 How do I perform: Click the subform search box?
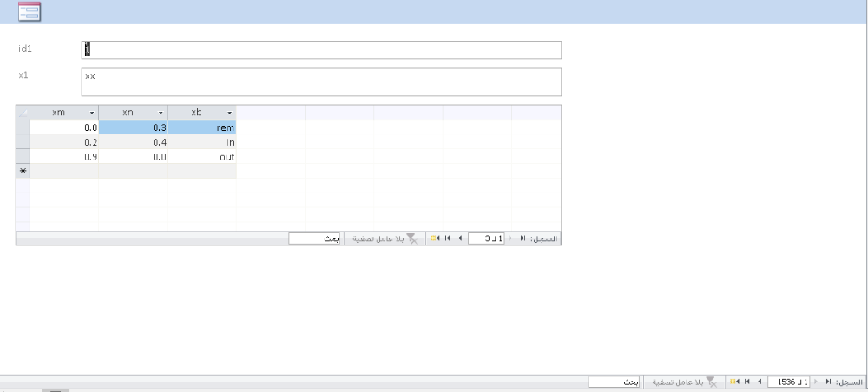pos(314,238)
